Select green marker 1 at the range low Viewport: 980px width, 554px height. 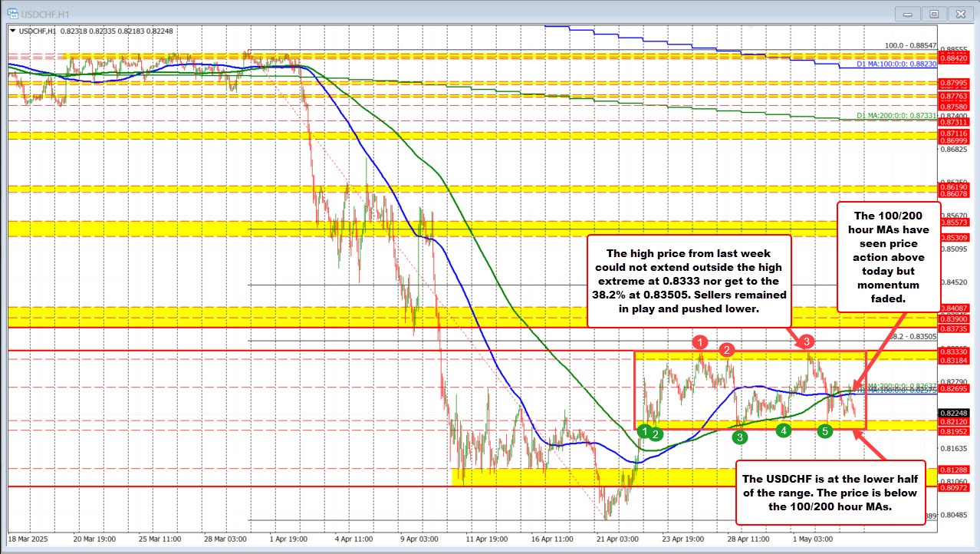pyautogui.click(x=644, y=432)
